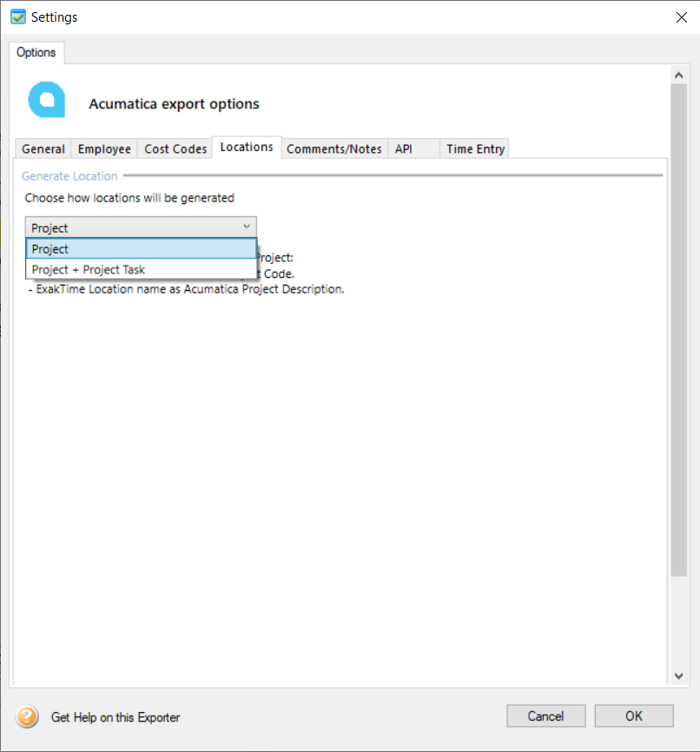Click the scrollbar down arrow
Image resolution: width=700 pixels, height=752 pixels.
click(678, 676)
